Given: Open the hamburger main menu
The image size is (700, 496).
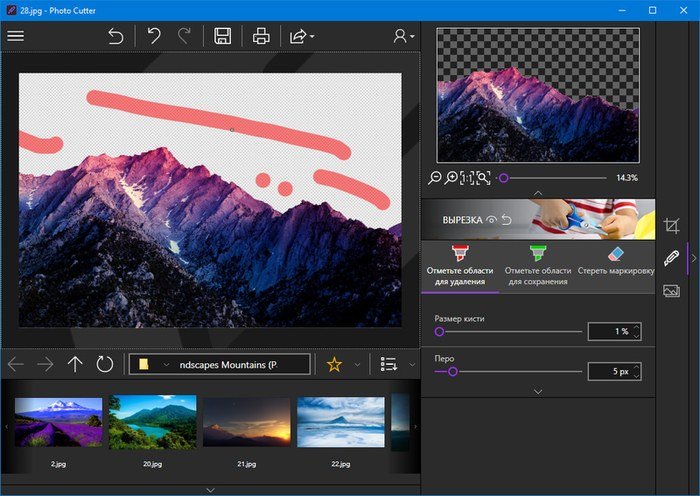Looking at the screenshot, I should point(16,36).
